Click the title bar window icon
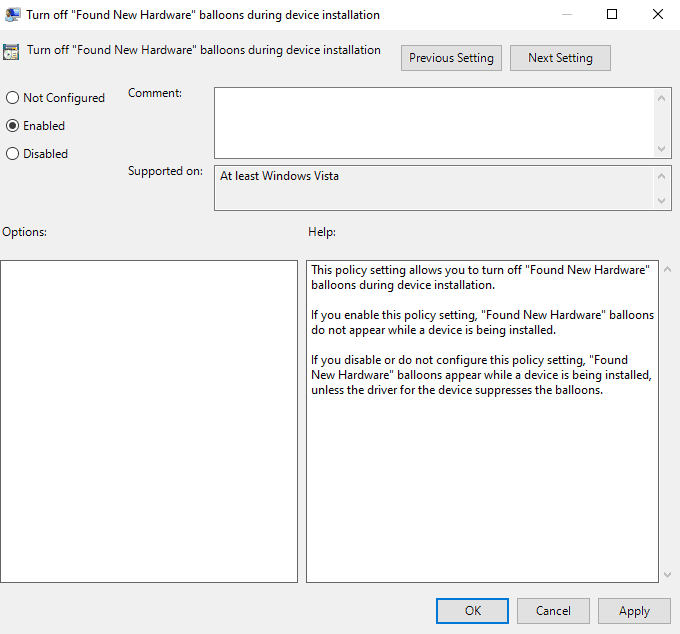680x634 pixels. point(12,14)
